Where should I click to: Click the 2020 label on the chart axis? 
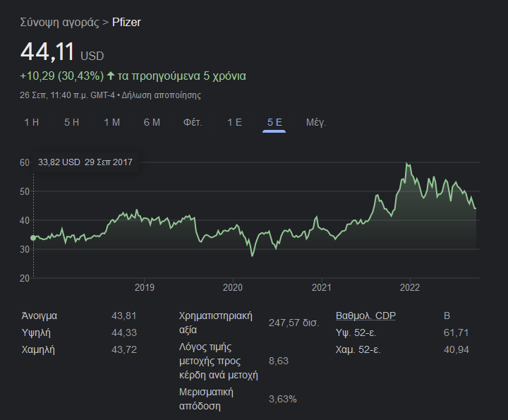(x=233, y=287)
